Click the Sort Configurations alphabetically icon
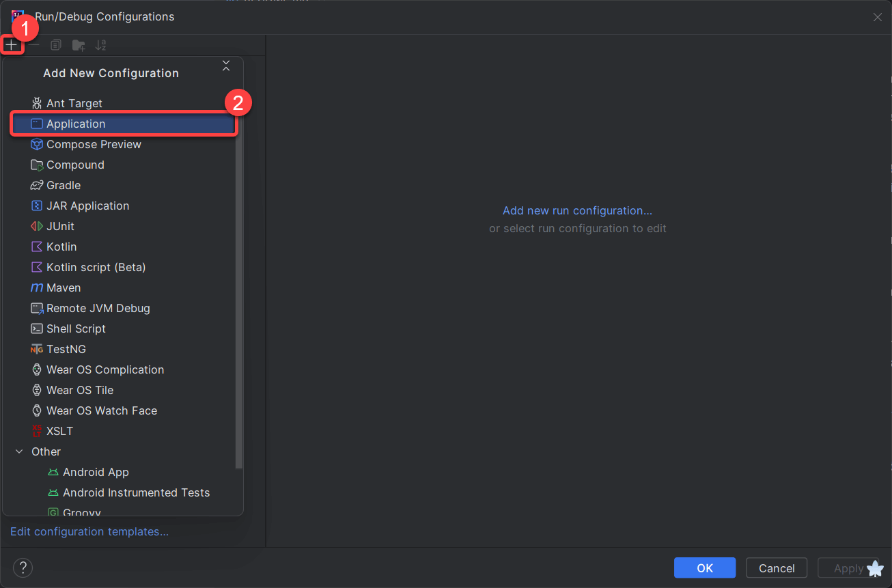The height and width of the screenshot is (588, 892). point(101,45)
